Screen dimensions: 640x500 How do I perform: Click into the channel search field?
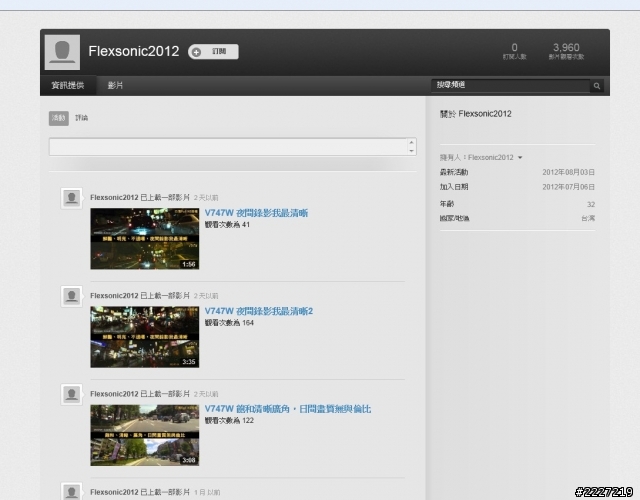[510, 86]
